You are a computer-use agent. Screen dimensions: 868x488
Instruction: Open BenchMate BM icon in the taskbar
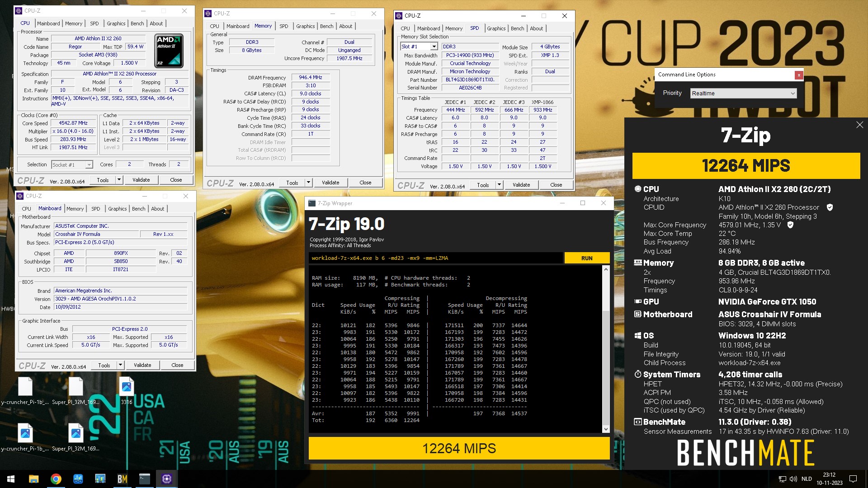(122, 479)
